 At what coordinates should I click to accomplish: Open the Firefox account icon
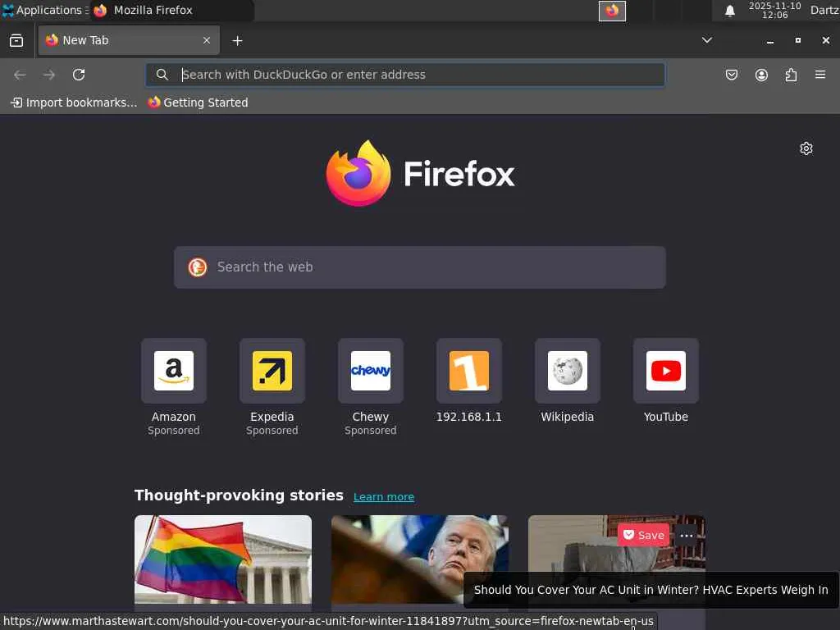point(761,75)
